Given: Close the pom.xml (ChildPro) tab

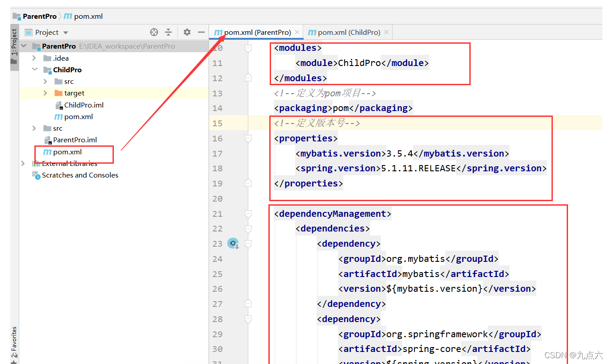Looking at the screenshot, I should pos(386,32).
